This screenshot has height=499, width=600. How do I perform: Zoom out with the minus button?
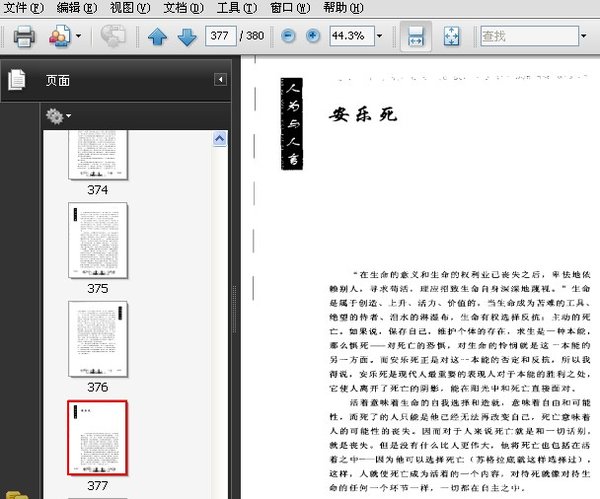point(288,36)
